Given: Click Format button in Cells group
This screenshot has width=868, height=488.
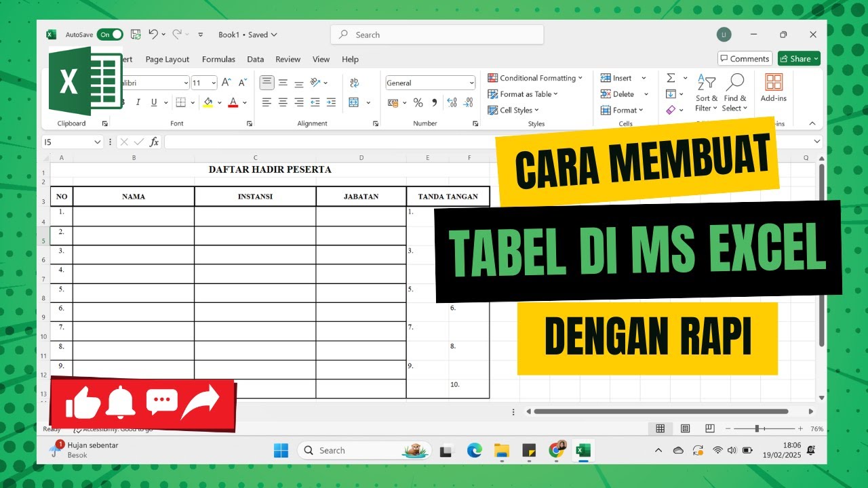Looking at the screenshot, I should click(622, 110).
